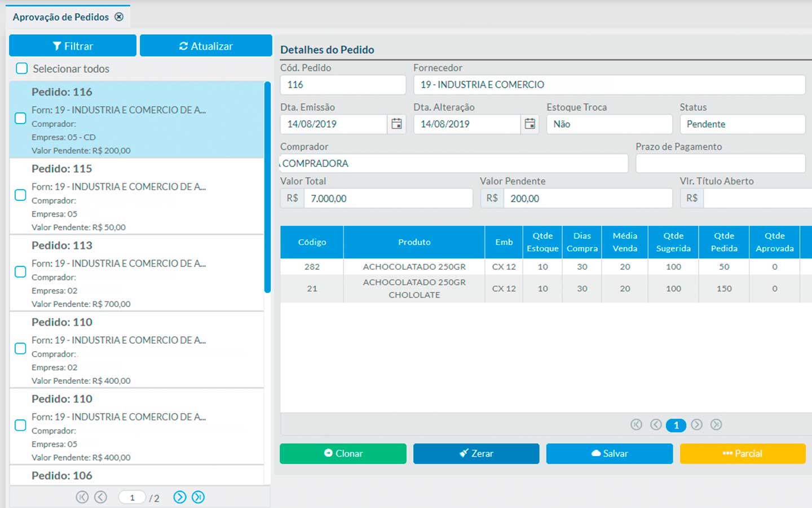Click the Filtrar button

point(73,46)
